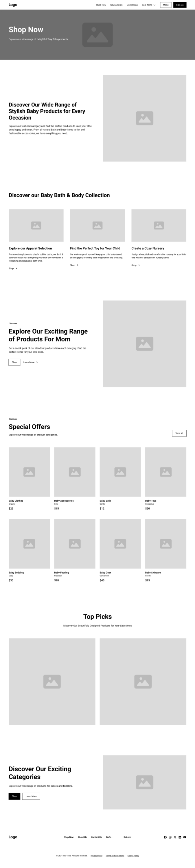Open the Privacy Policy footer link
This screenshot has height=868, width=195.
pyautogui.click(x=96, y=856)
